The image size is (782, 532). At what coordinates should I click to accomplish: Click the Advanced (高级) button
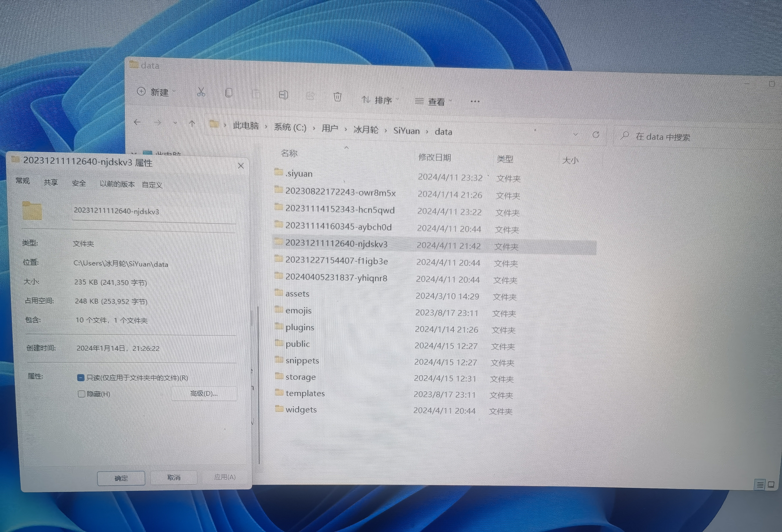[204, 393]
